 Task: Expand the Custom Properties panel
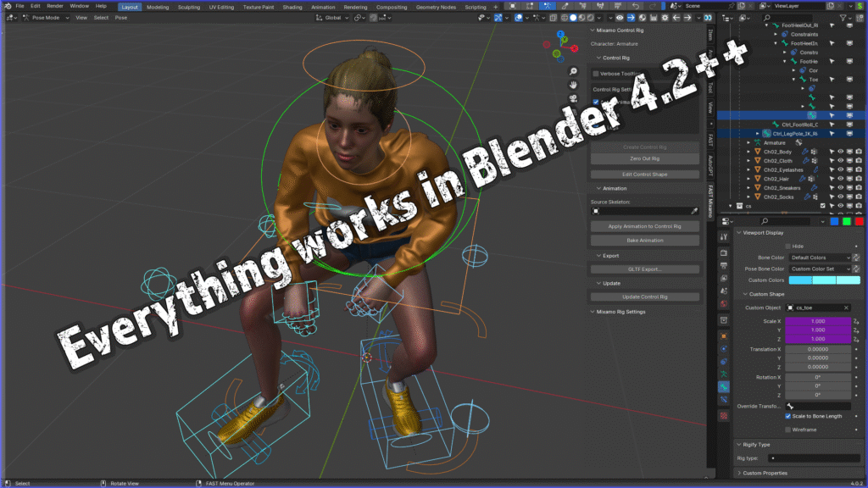point(739,473)
